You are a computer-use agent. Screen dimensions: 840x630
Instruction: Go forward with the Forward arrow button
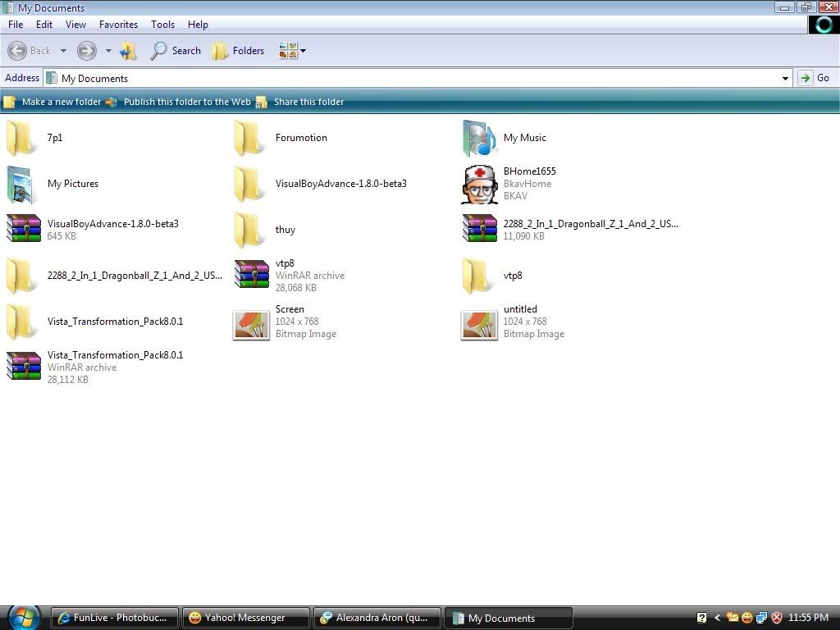(x=87, y=51)
